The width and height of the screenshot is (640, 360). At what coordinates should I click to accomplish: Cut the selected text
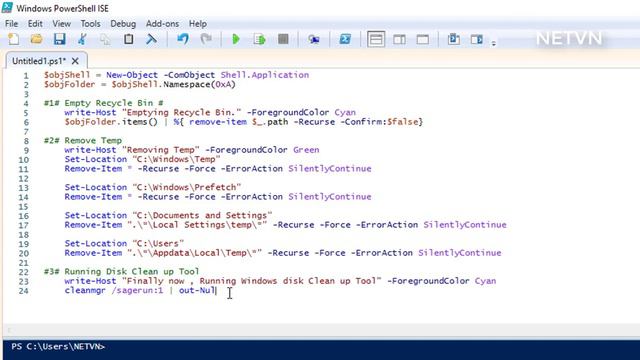click(x=82, y=39)
